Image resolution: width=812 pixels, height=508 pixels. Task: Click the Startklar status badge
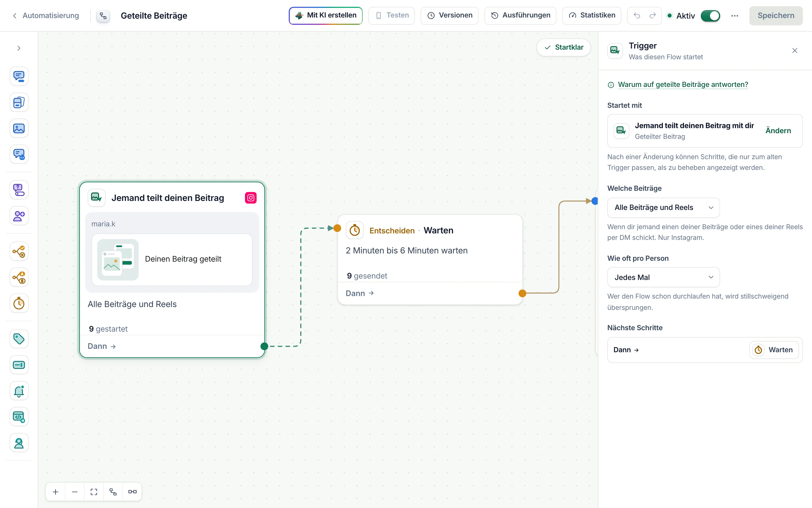pyautogui.click(x=564, y=47)
